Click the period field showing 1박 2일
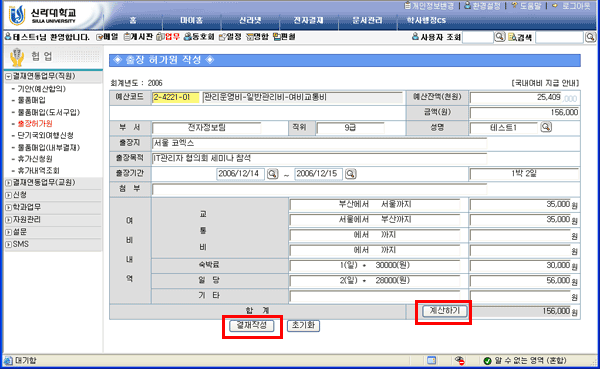 pyautogui.click(x=524, y=174)
